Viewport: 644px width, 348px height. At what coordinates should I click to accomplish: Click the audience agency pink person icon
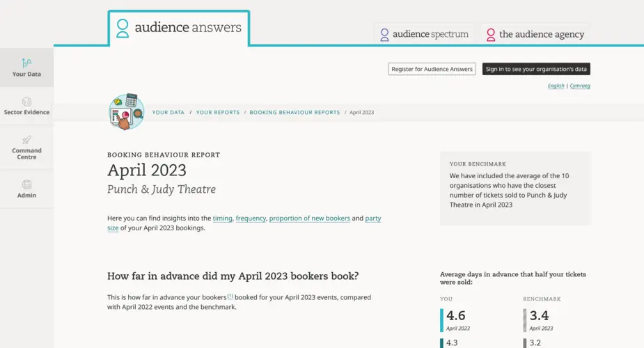tap(490, 35)
